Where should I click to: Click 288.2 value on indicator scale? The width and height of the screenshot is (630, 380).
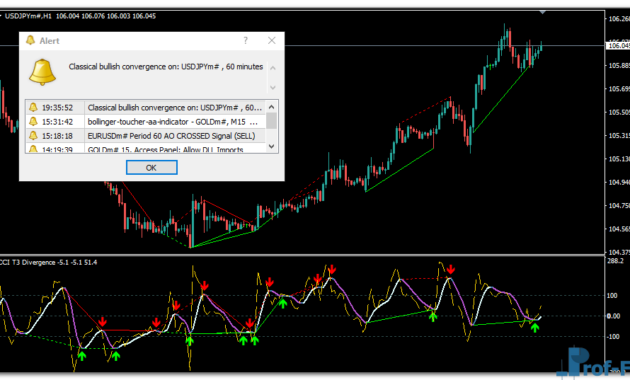point(615,261)
